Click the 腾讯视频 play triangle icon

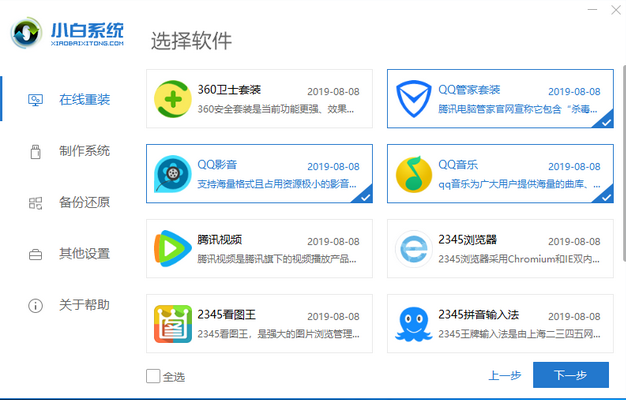(x=173, y=249)
